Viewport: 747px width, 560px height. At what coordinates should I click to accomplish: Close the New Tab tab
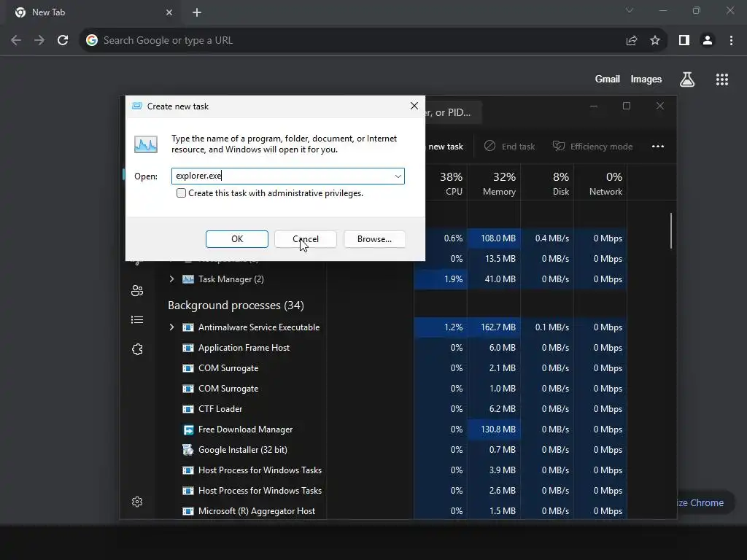click(169, 12)
